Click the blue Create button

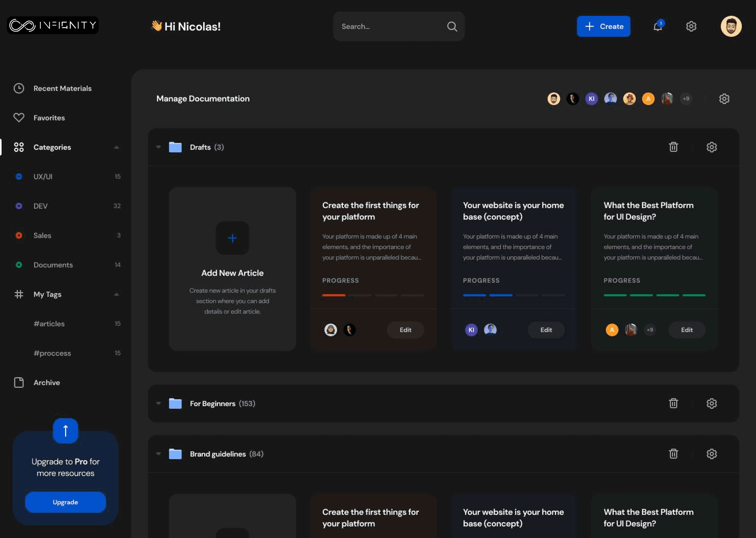tap(603, 26)
